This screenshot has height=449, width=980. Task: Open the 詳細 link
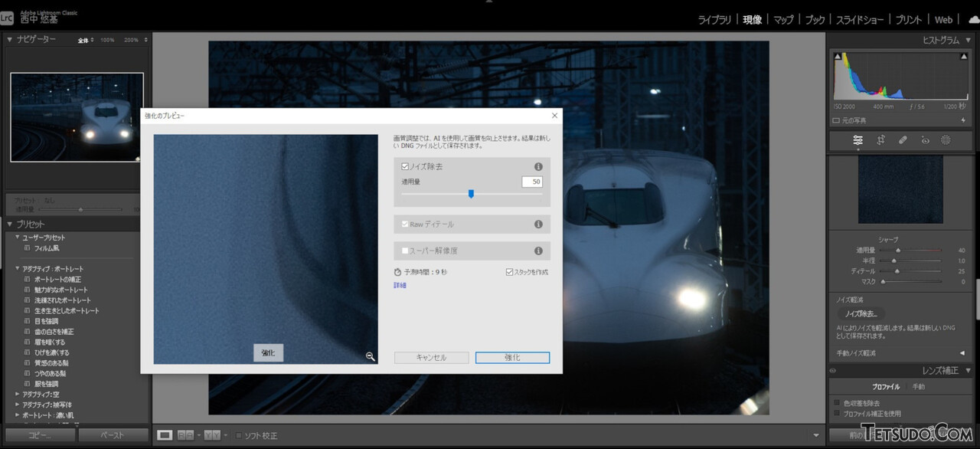(x=400, y=286)
